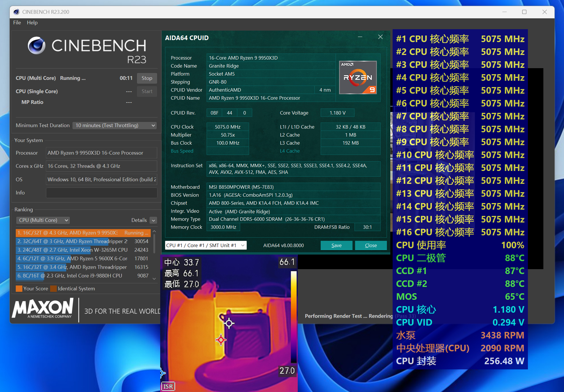
Task: Open the File menu in Cinebench
Action: pos(17,23)
